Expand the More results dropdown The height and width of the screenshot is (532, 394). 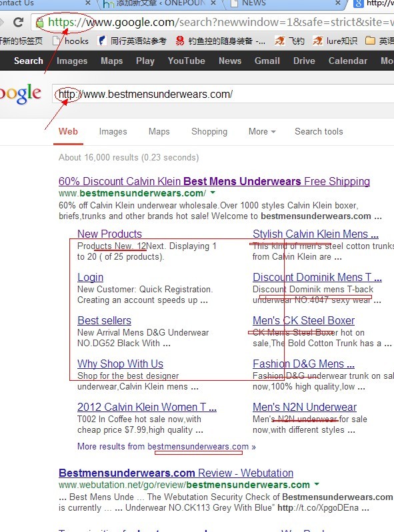[x=262, y=132]
